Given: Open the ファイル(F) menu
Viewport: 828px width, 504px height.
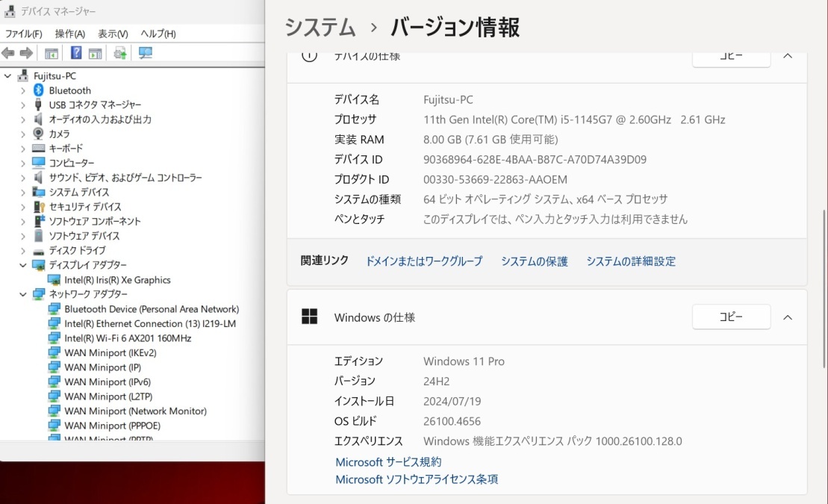Looking at the screenshot, I should pos(23,34).
